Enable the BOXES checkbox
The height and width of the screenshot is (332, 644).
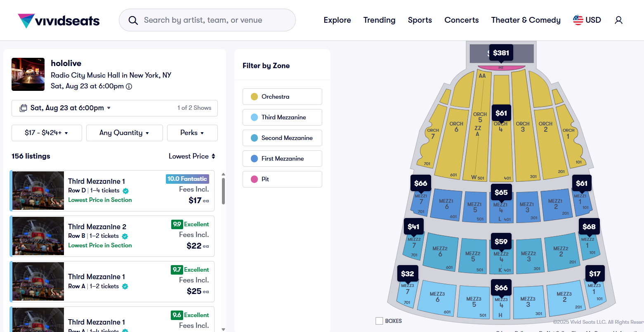click(379, 321)
